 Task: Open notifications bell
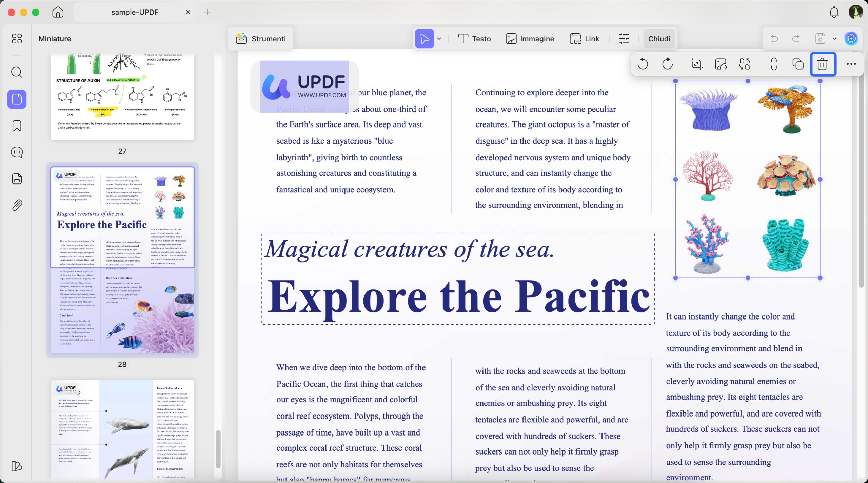tap(834, 12)
